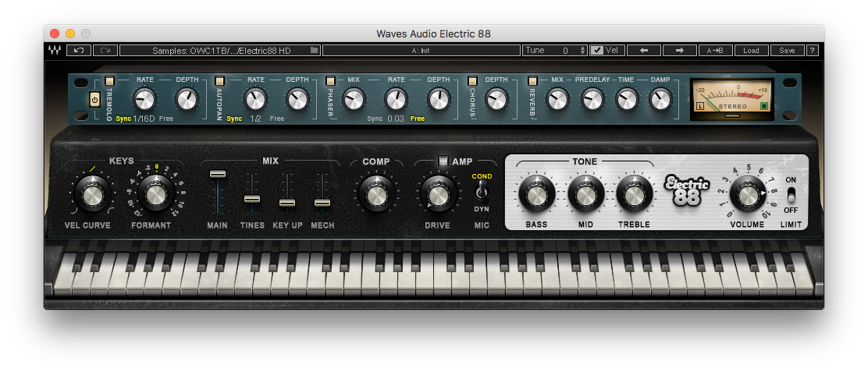Click the L indicator on VU meter
The height and width of the screenshot is (372, 868).
coord(699,106)
